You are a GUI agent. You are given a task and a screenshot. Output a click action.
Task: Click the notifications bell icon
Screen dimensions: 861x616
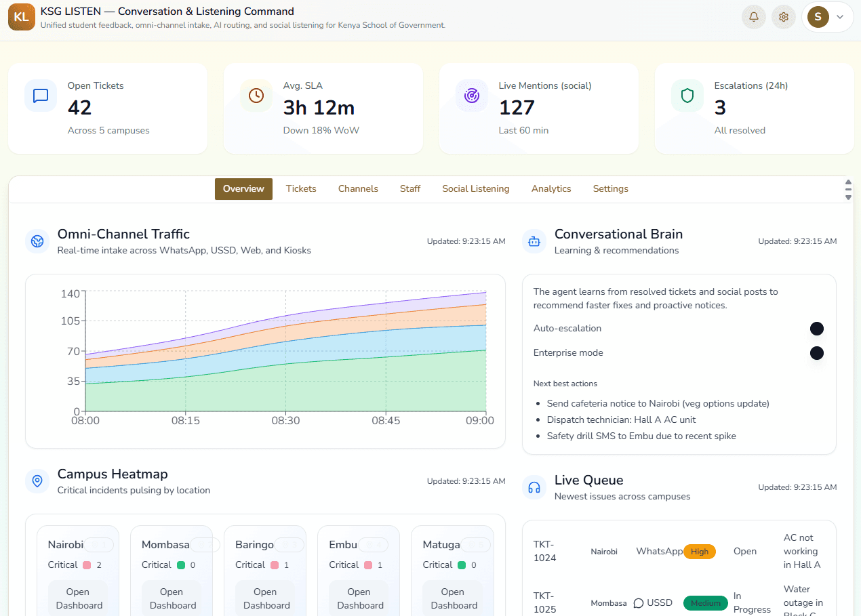click(753, 17)
